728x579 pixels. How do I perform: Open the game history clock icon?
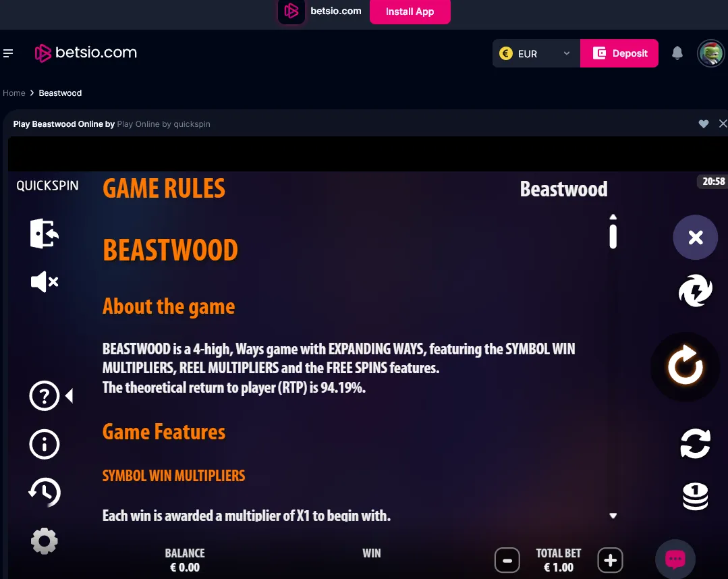tap(45, 492)
